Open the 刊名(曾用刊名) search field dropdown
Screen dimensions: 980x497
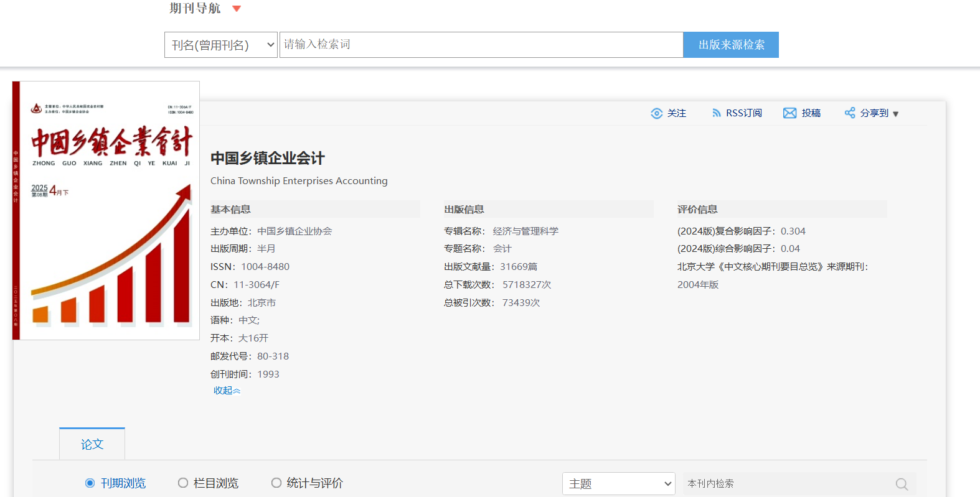[220, 45]
